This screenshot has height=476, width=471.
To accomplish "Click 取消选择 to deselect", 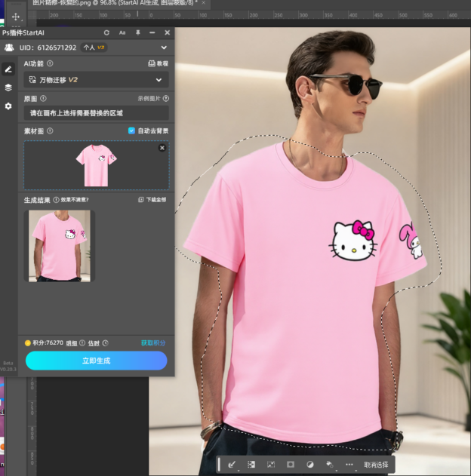I will (376, 465).
